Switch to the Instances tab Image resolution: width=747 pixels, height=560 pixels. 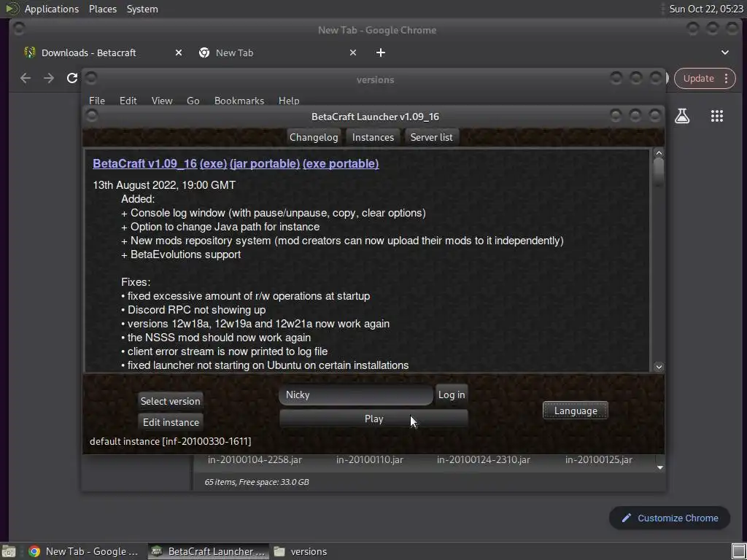pyautogui.click(x=373, y=137)
